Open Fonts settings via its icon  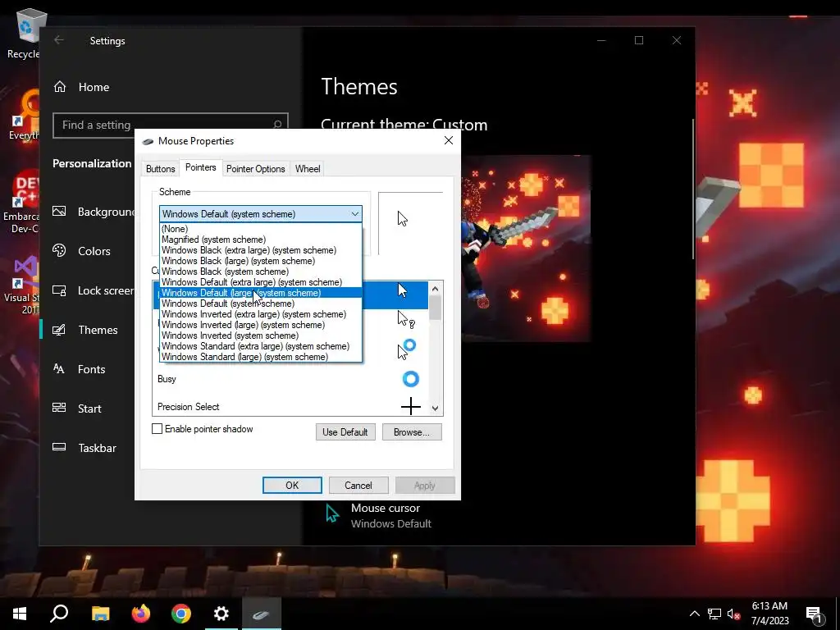59,369
